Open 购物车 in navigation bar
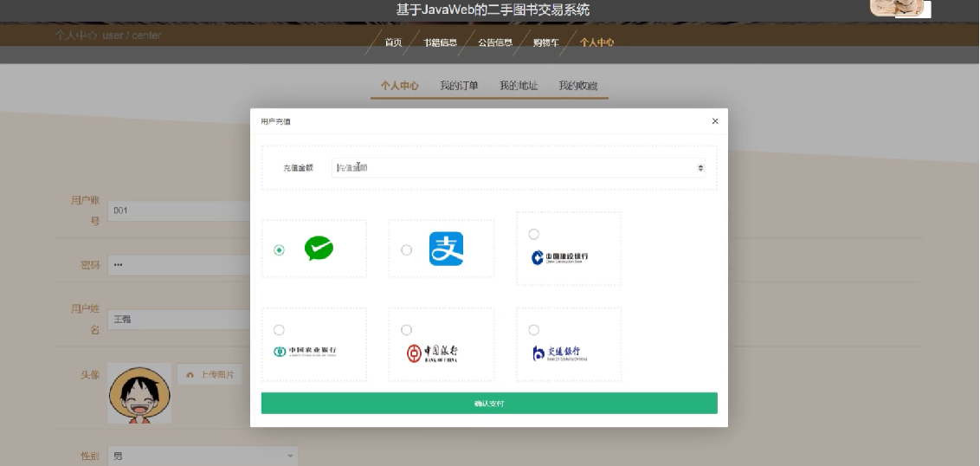This screenshot has height=466, width=980. [546, 42]
